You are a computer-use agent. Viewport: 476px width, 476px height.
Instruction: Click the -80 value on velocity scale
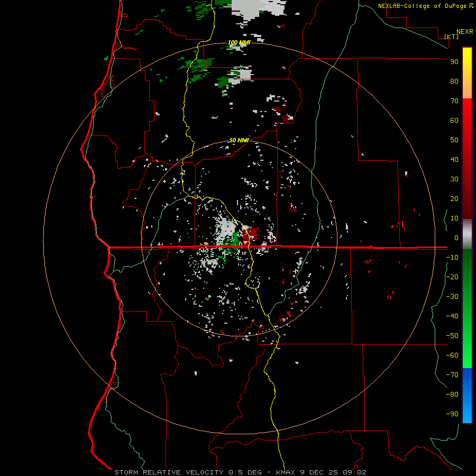(452, 395)
